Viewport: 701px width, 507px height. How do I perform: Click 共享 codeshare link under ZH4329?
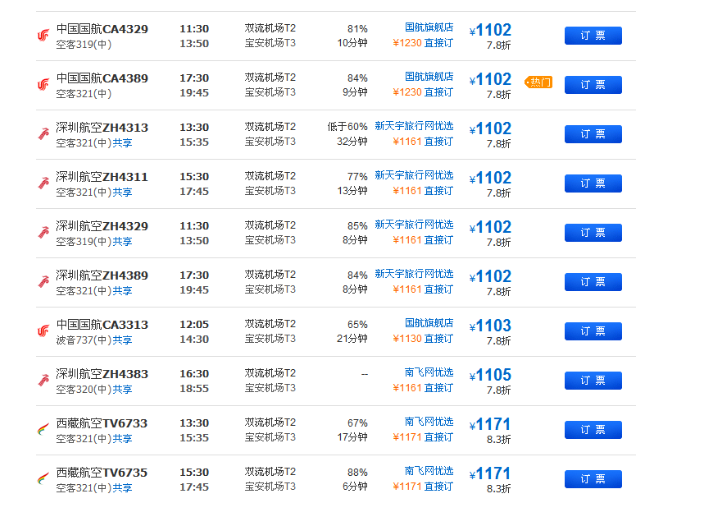[122, 241]
